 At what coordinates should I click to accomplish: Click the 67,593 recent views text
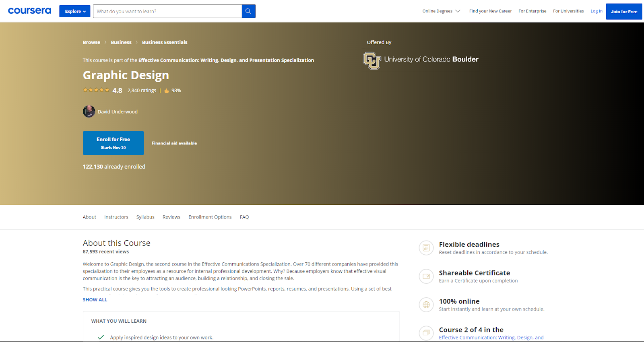coord(106,252)
